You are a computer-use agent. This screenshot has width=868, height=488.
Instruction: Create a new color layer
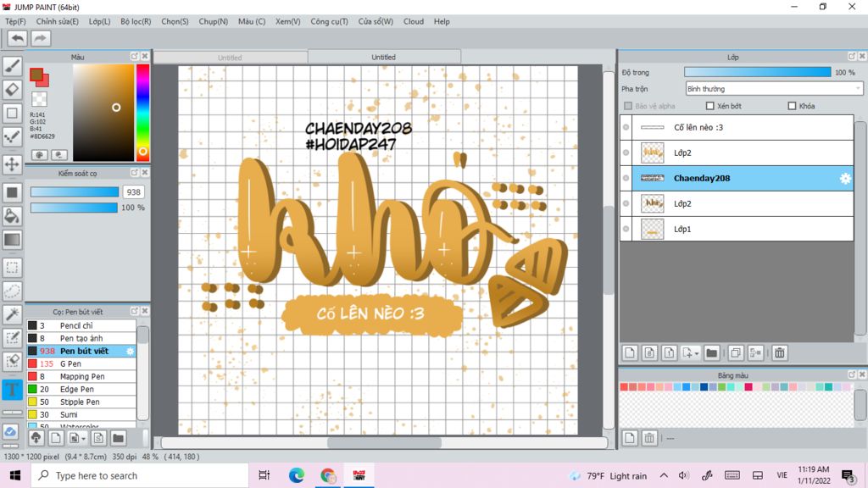pyautogui.click(x=630, y=353)
